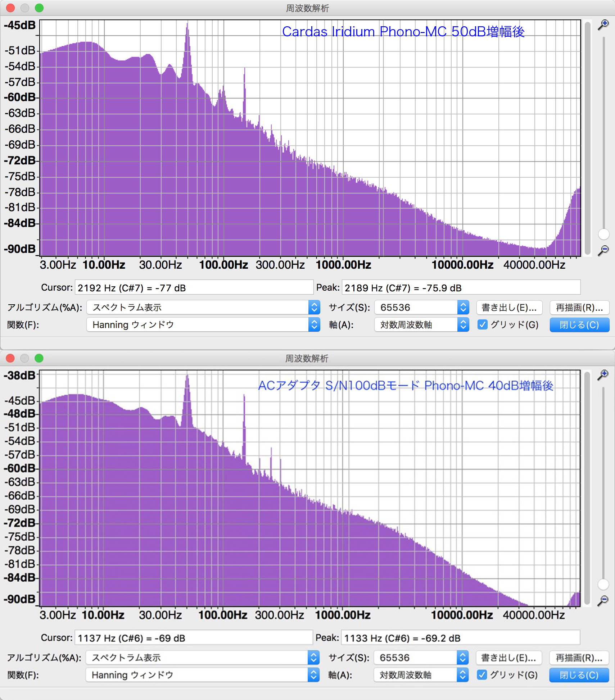Zoom in using top window magnifier plus icon
This screenshot has height=700, width=615.
603,25
